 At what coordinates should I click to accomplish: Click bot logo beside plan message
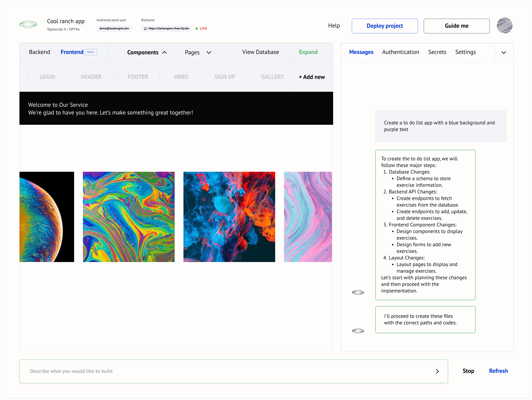[358, 292]
